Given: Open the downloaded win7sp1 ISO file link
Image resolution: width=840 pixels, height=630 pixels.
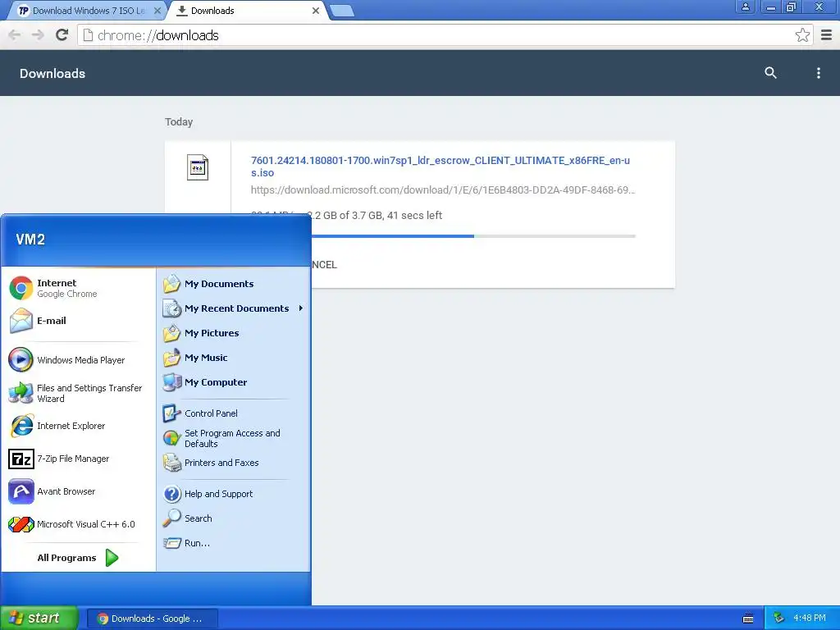Looking at the screenshot, I should [441, 167].
